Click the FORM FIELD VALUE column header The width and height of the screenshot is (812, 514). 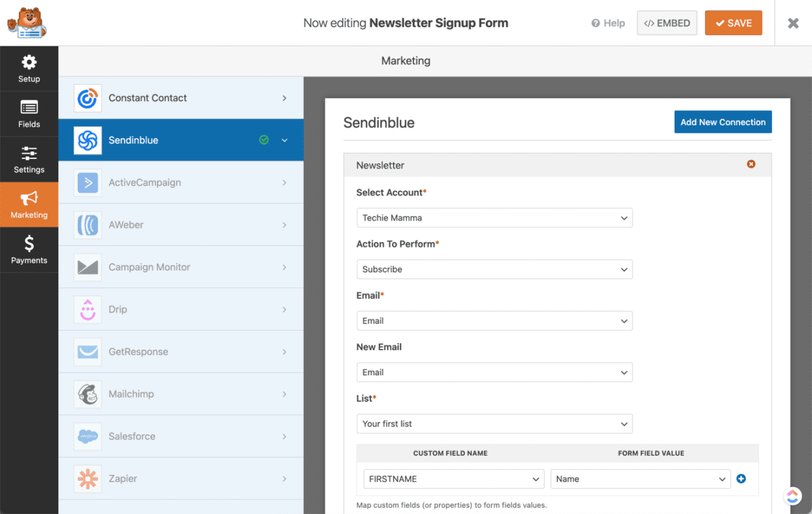[x=651, y=453]
